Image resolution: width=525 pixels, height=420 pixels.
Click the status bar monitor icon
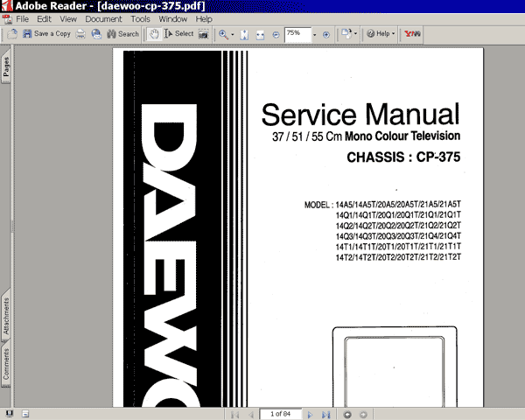click(10, 414)
